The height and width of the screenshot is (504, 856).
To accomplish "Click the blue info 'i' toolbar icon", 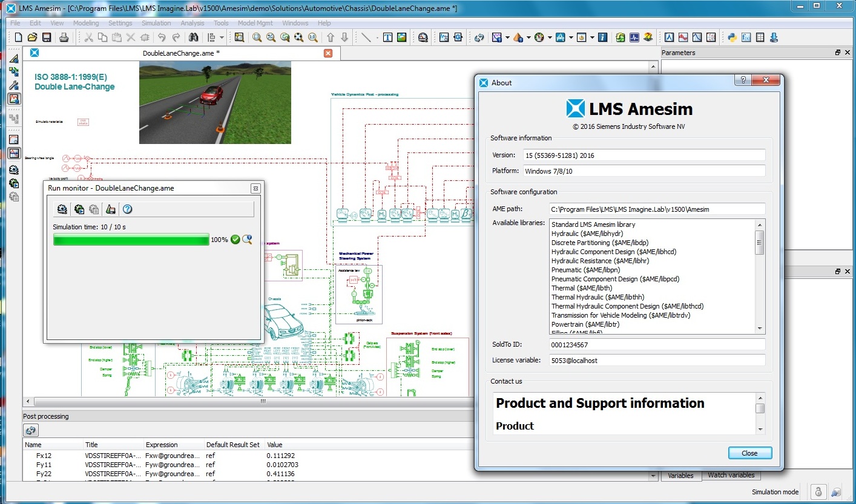I will pyautogui.click(x=602, y=38).
